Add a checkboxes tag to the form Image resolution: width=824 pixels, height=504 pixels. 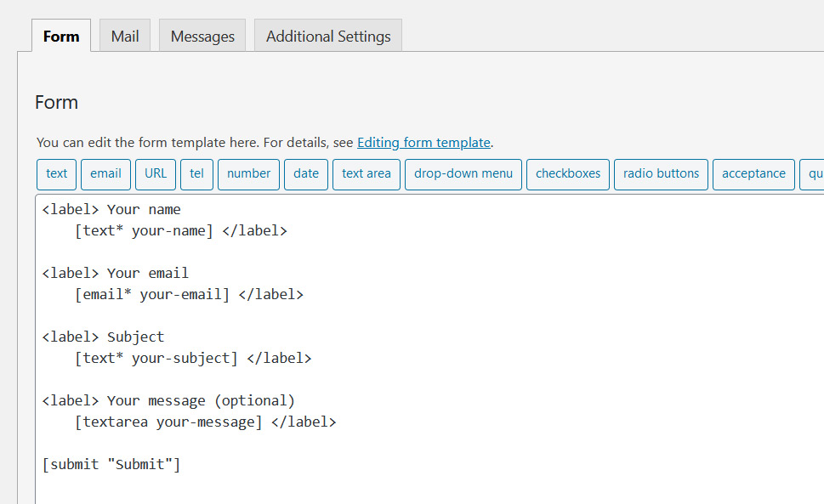[x=567, y=174]
